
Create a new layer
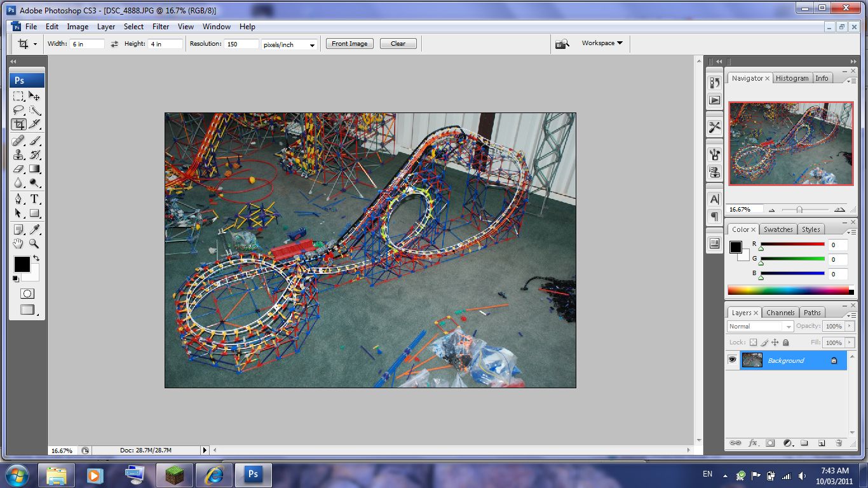(x=821, y=443)
